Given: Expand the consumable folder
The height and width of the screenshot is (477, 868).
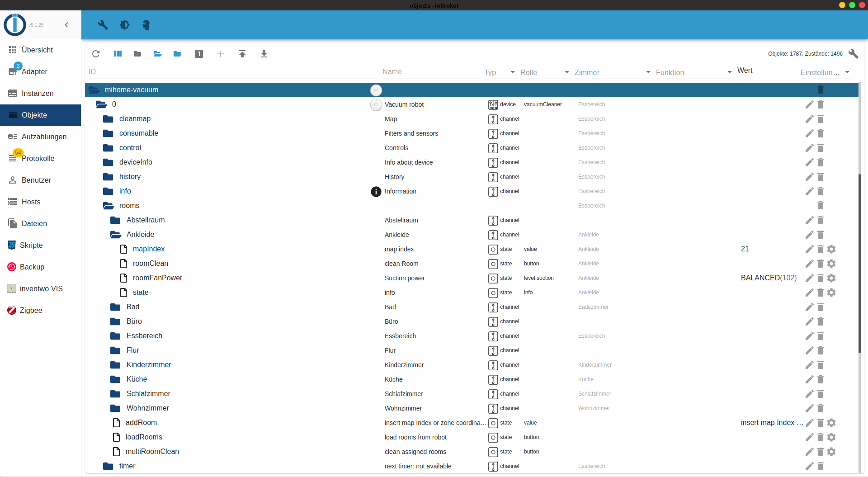Looking at the screenshot, I should click(108, 133).
